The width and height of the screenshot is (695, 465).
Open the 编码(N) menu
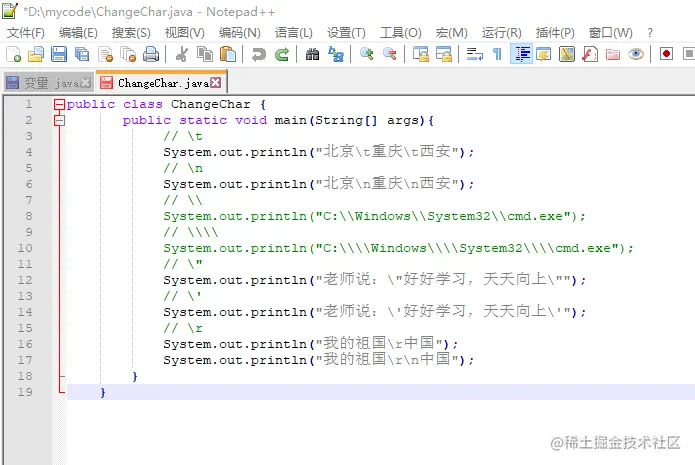239,32
